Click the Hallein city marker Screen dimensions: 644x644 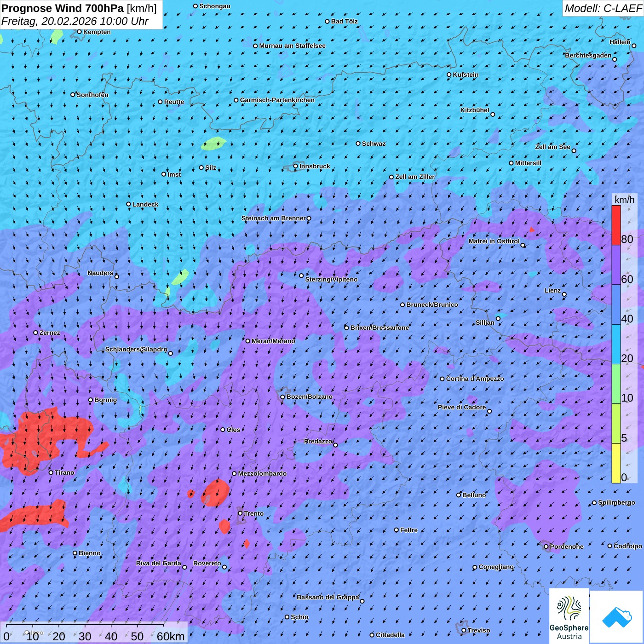[634, 46]
